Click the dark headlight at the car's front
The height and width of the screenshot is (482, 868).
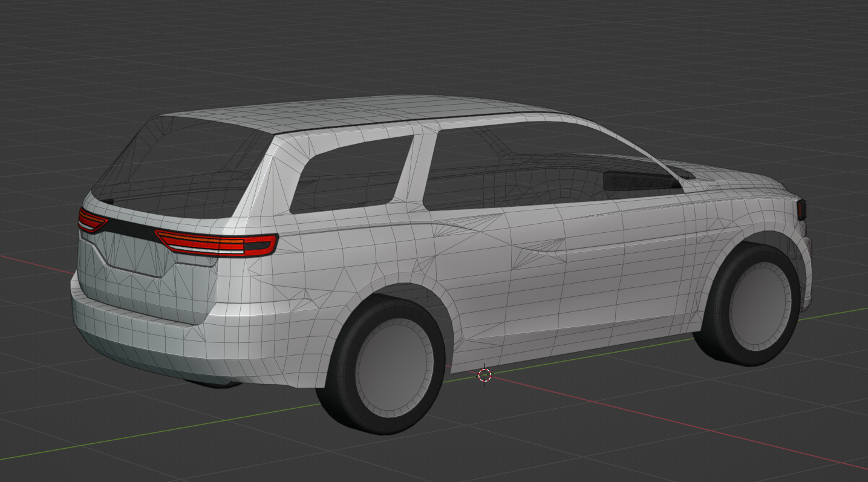(801, 209)
